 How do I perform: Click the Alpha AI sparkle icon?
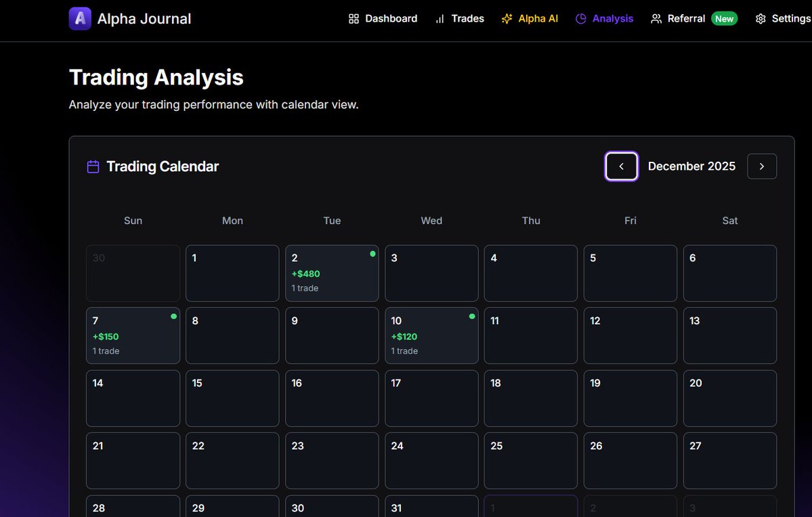507,19
